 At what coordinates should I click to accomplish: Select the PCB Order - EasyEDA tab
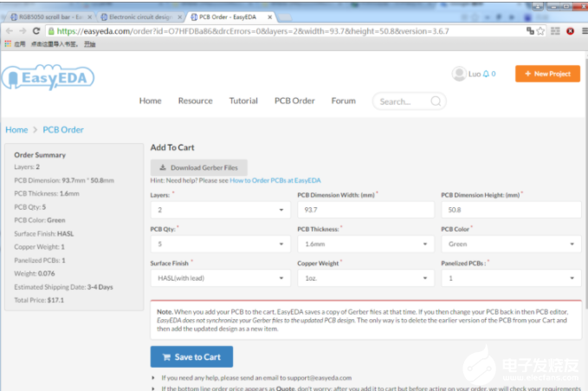(230, 16)
